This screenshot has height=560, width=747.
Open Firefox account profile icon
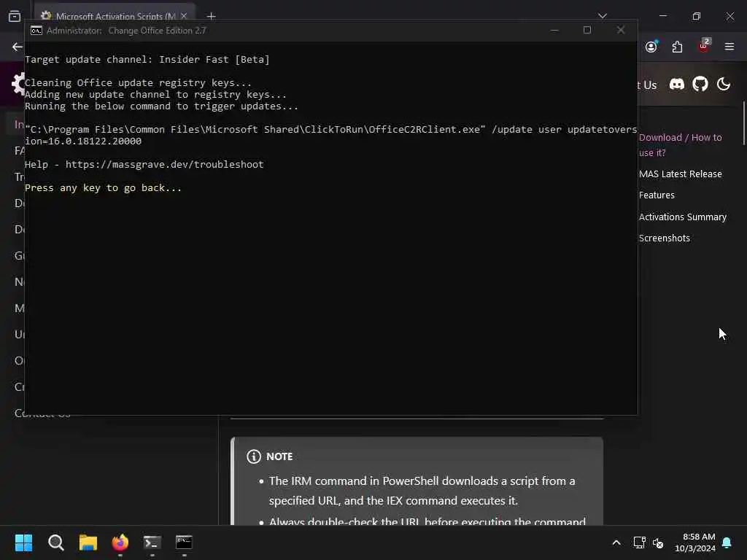651,46
